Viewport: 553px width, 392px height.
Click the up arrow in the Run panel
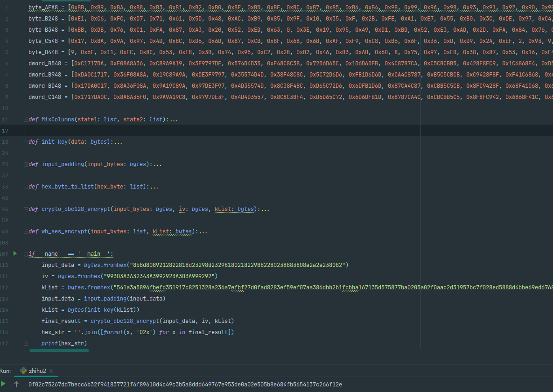point(17,384)
